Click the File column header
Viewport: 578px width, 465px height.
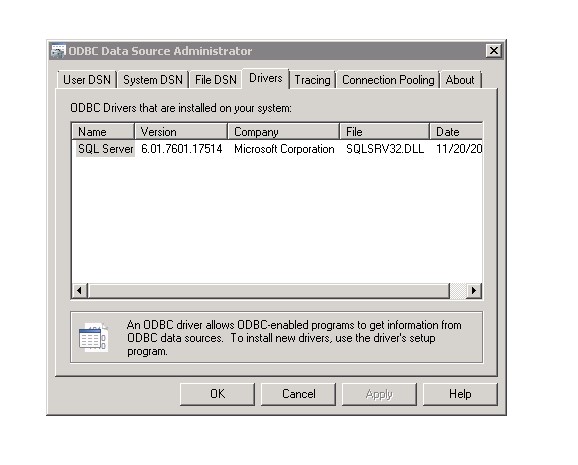click(385, 132)
